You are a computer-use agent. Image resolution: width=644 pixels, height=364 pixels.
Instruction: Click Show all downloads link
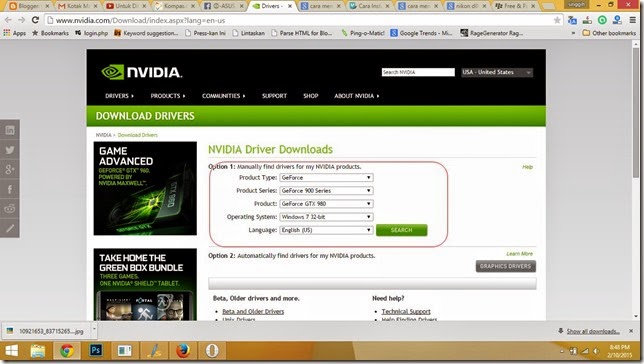593,331
